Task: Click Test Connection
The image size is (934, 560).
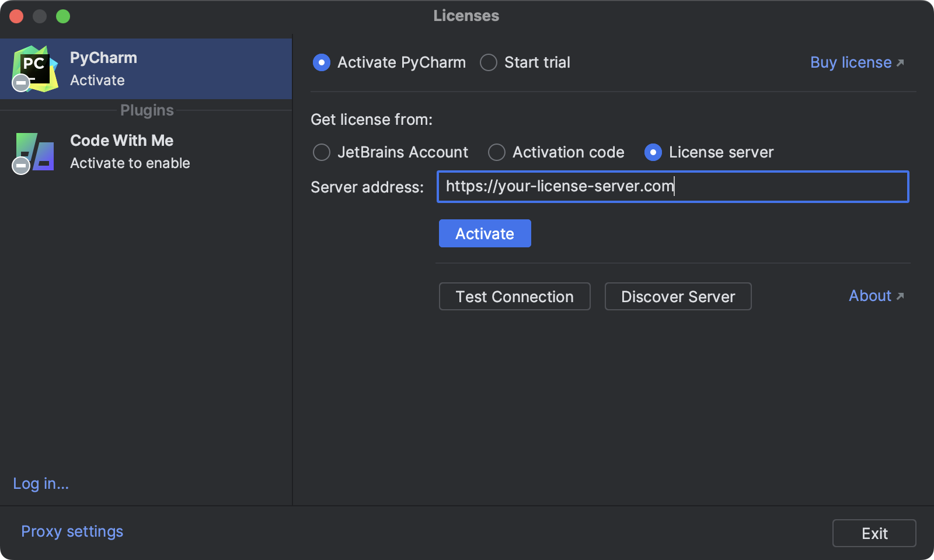Action: [x=514, y=296]
